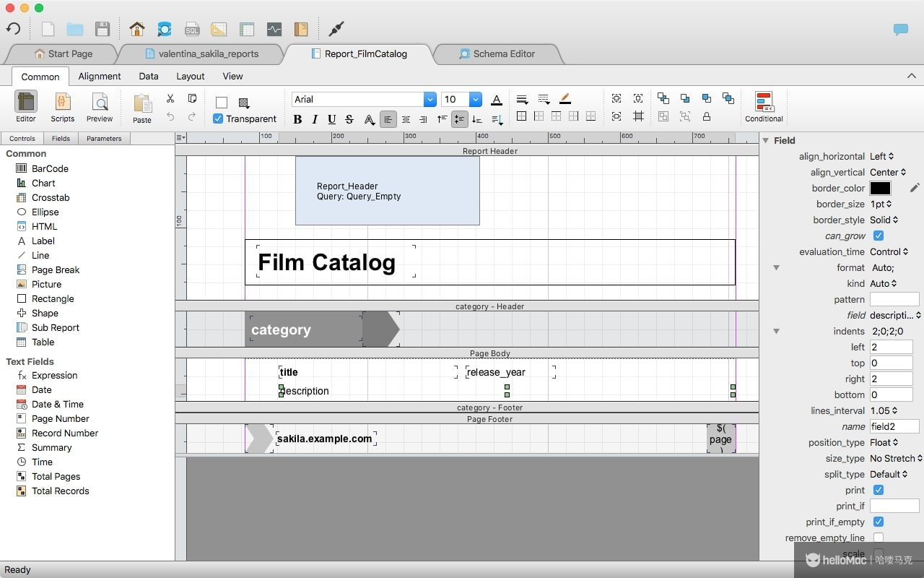Collapse the Field properties section
The width and height of the screenshot is (924, 578).
coord(766,140)
